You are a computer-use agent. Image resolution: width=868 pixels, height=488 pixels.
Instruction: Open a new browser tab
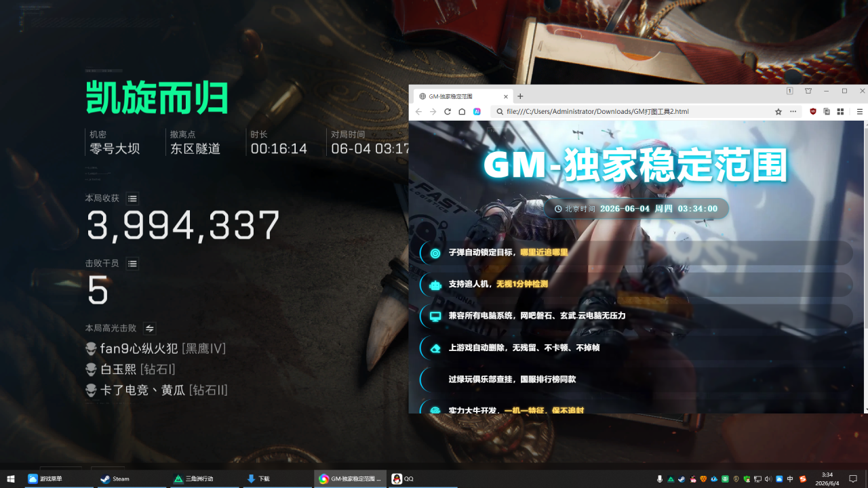[520, 96]
